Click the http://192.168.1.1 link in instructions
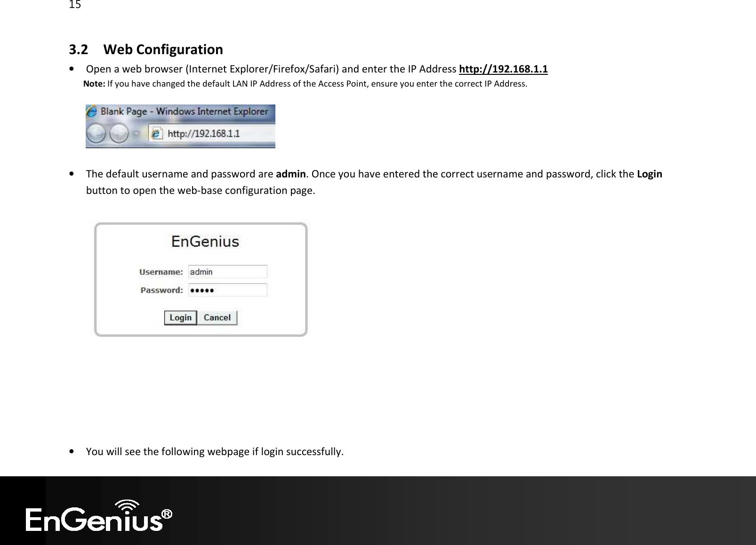This screenshot has height=545, width=756. [x=503, y=70]
